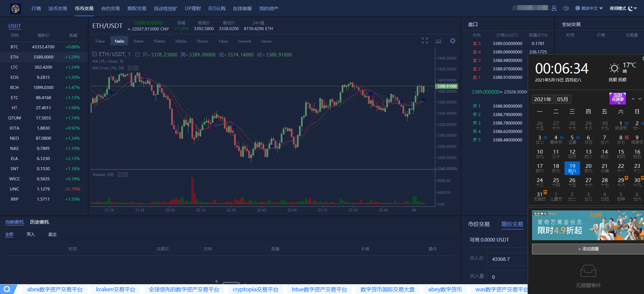
Task: Go to next month with down chevron
Action: point(640,99)
